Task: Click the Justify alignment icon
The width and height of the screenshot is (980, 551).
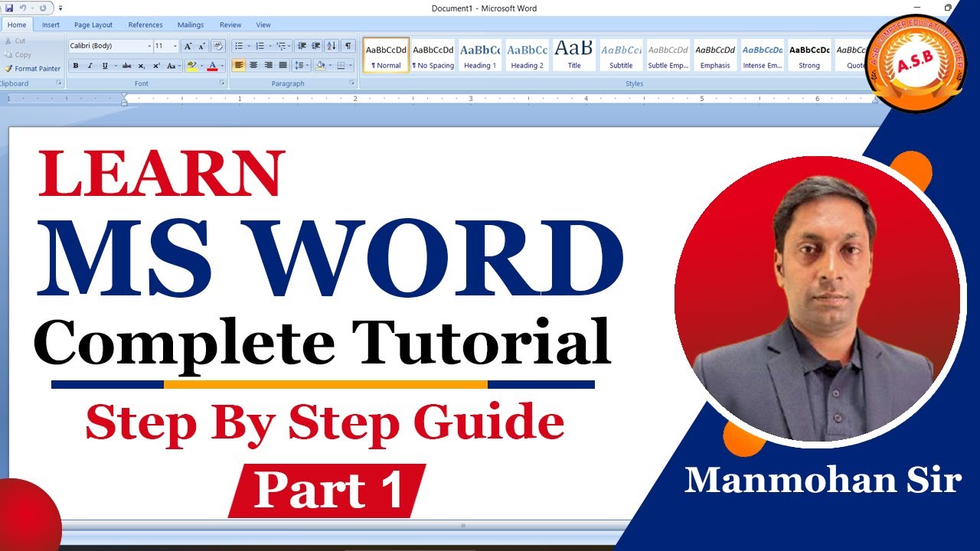Action: 283,66
